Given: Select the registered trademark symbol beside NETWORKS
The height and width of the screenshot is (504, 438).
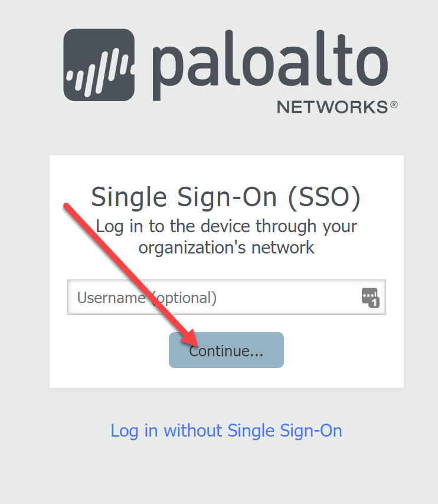Looking at the screenshot, I should tap(394, 105).
